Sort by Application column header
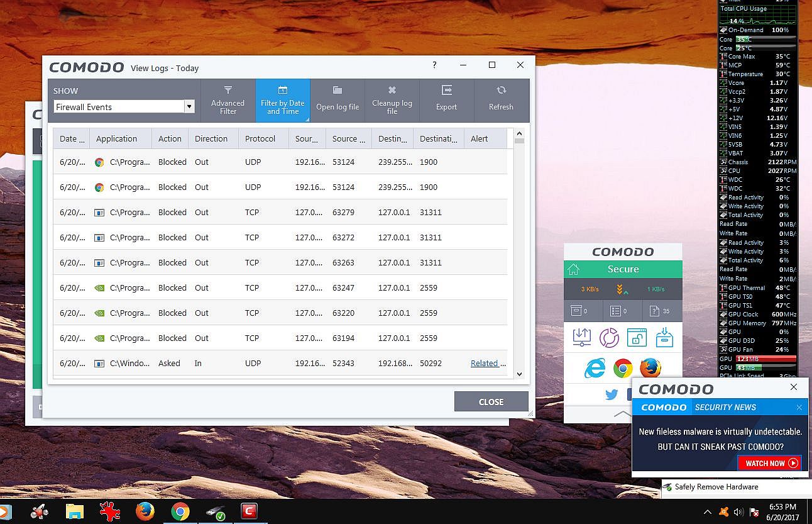Screen dimensions: 812x524 pos(121,139)
